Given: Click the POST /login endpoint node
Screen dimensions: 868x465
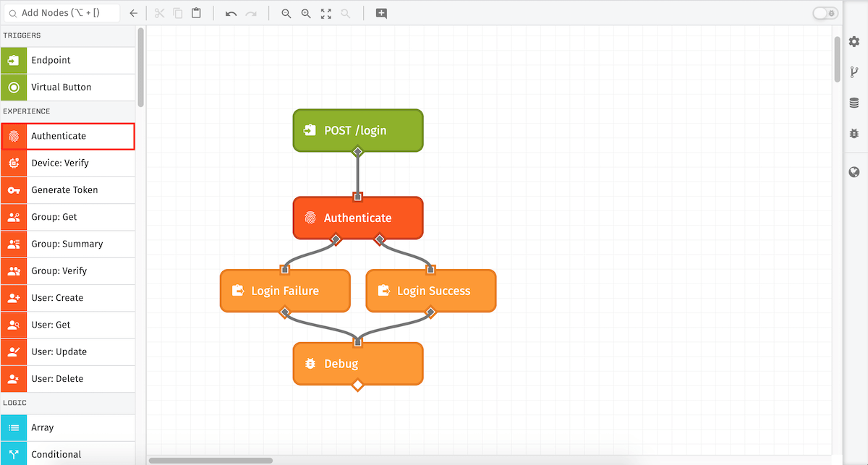Looking at the screenshot, I should tap(357, 130).
